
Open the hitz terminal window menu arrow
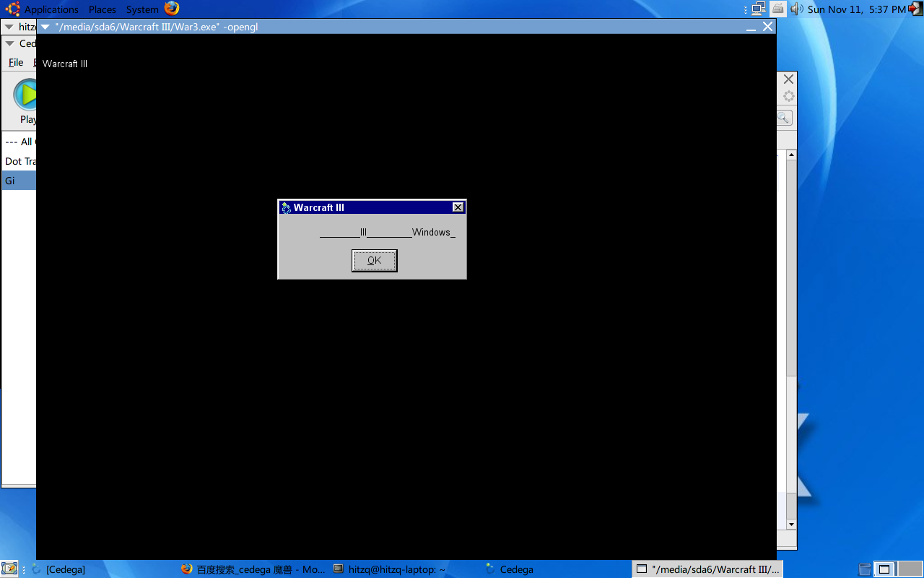coord(9,27)
